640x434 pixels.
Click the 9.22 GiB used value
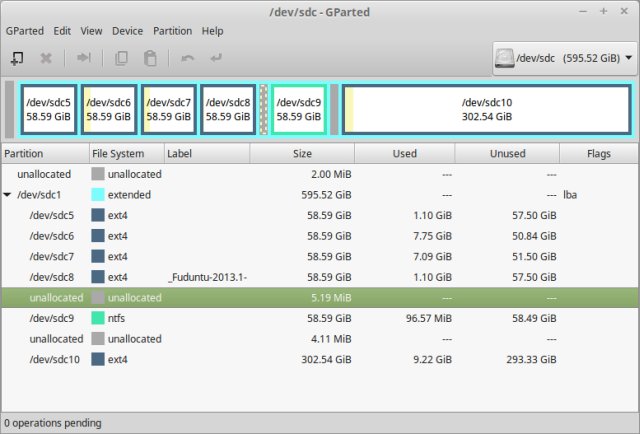(x=433, y=360)
